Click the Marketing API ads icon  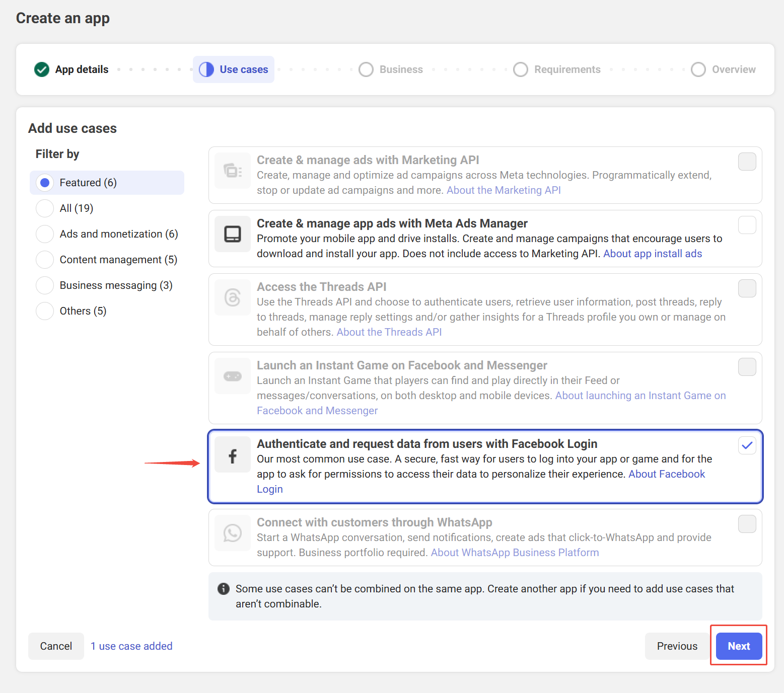tap(232, 171)
